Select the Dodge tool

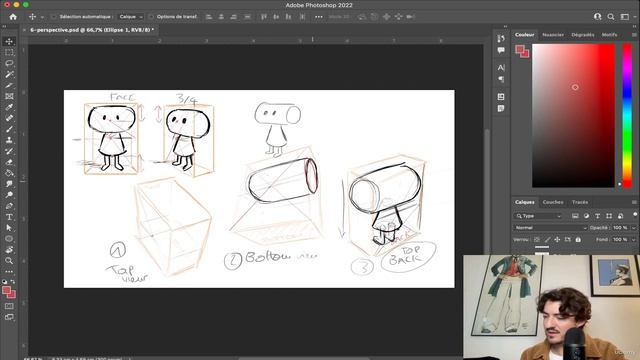click(x=9, y=195)
